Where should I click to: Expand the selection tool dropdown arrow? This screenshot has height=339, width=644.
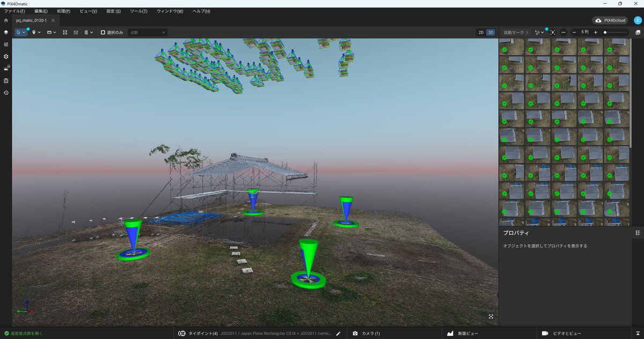[24, 32]
